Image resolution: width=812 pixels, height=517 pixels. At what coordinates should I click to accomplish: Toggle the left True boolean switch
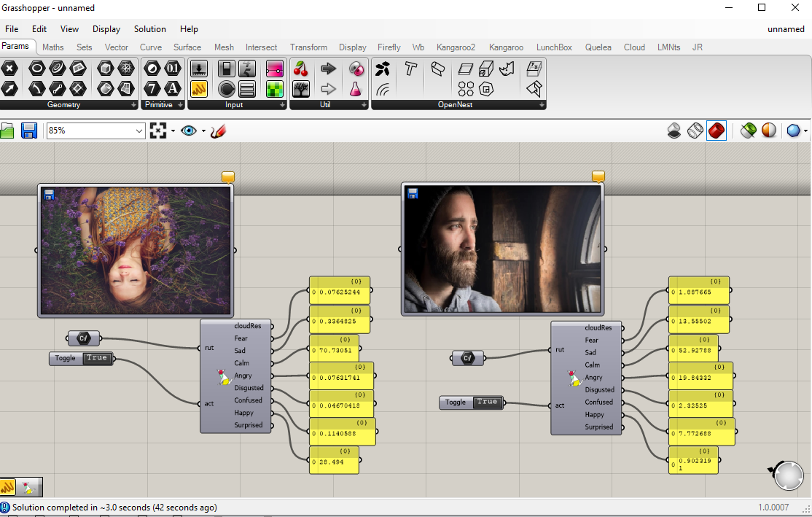(x=96, y=358)
